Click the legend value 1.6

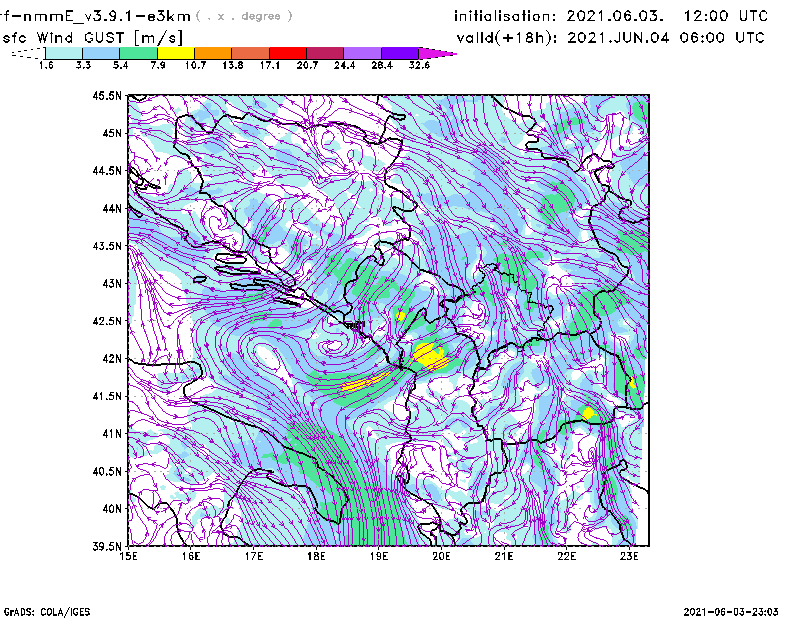pyautogui.click(x=46, y=65)
